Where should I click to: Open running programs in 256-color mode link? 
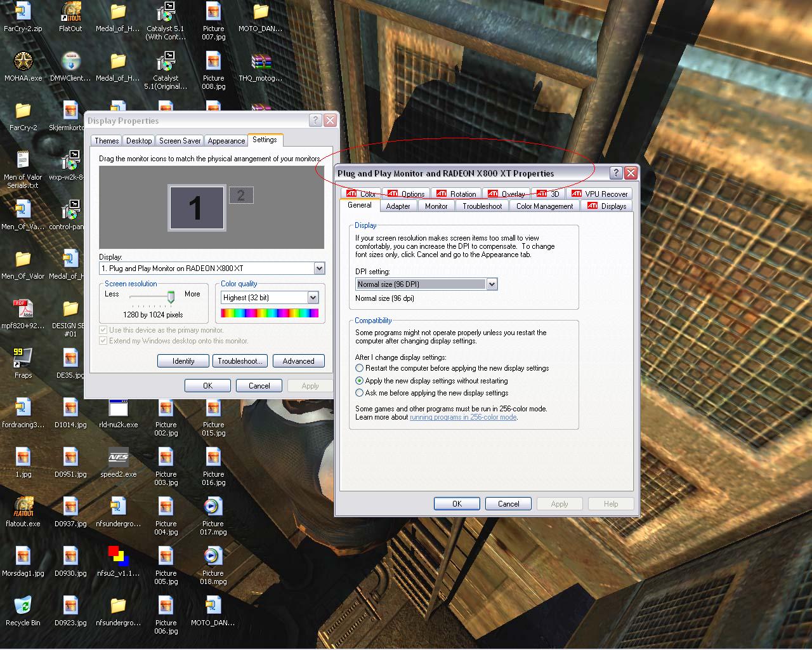click(x=463, y=417)
